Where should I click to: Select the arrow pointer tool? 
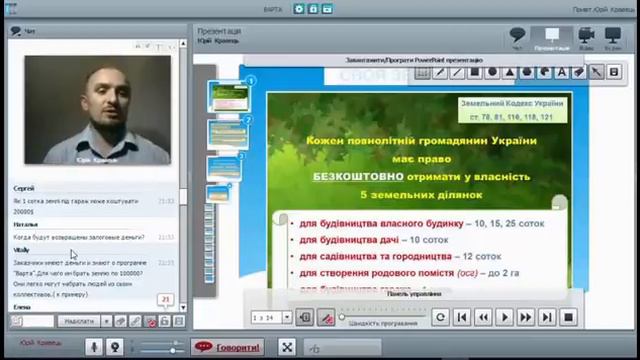tap(596, 72)
